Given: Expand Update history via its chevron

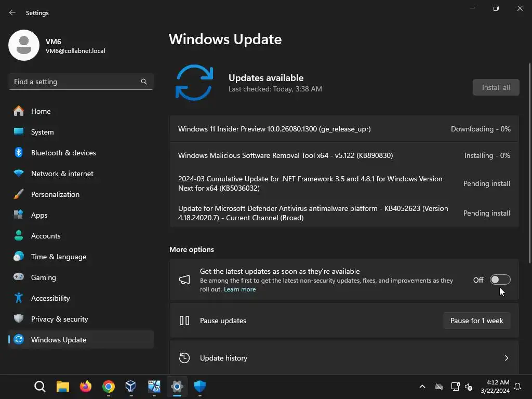Looking at the screenshot, I should (x=506, y=358).
